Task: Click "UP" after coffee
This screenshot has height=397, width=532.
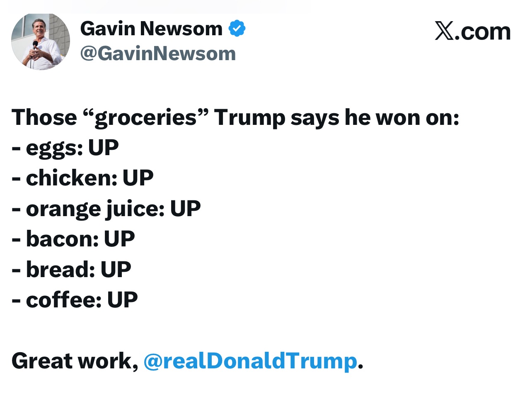Action: (x=122, y=300)
